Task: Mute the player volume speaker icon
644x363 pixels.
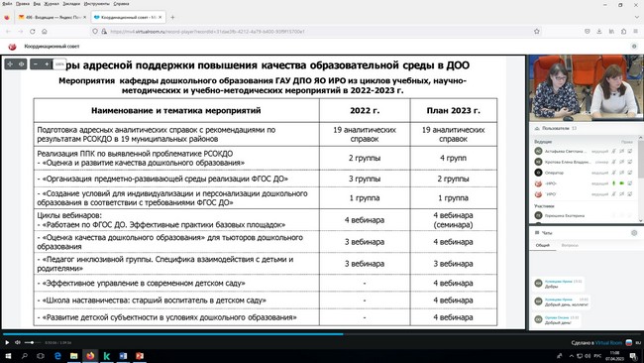Action: click(x=18, y=342)
